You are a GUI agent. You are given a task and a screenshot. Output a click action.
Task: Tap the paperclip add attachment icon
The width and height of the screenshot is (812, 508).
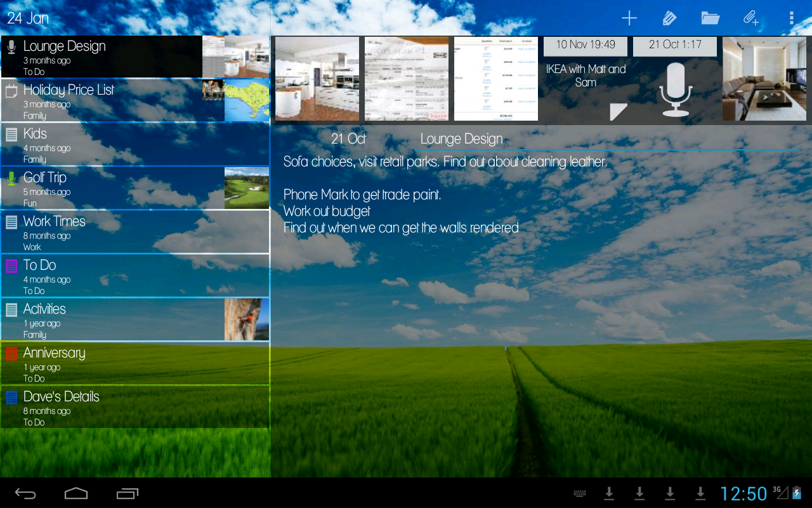750,18
